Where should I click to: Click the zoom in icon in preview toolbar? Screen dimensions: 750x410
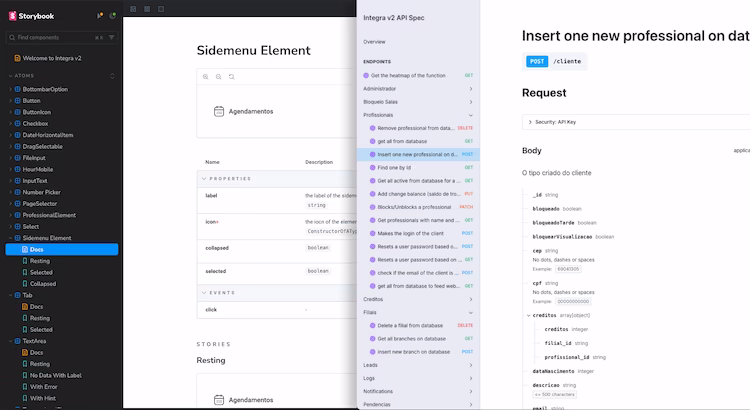[206, 77]
